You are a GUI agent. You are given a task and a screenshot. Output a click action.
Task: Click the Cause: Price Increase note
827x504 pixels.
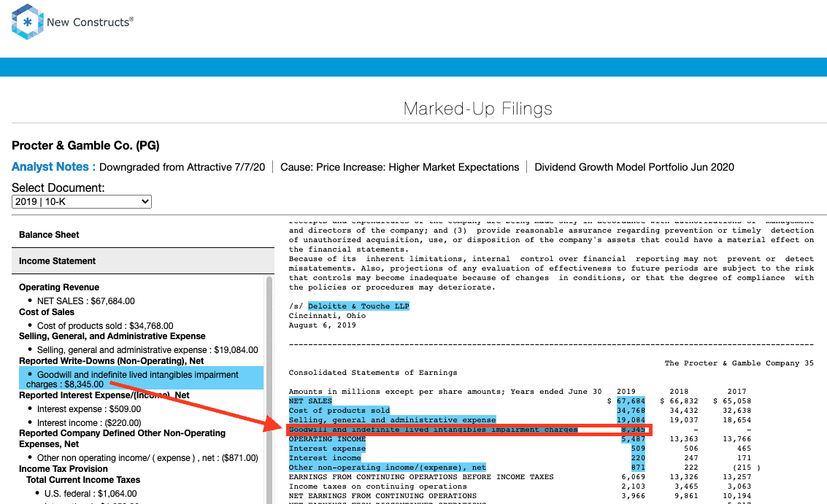pos(400,167)
